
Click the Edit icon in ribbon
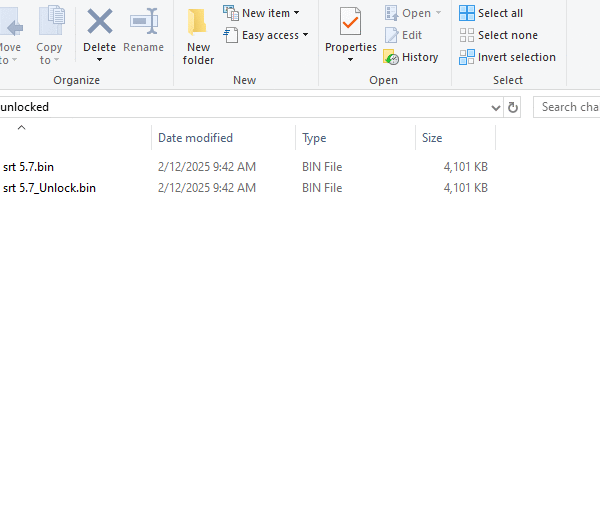(x=391, y=35)
